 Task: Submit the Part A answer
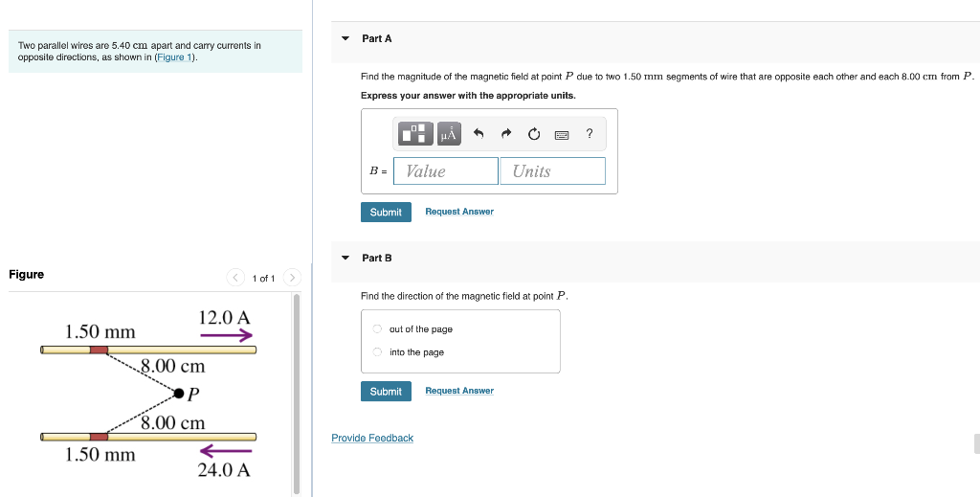click(x=386, y=212)
